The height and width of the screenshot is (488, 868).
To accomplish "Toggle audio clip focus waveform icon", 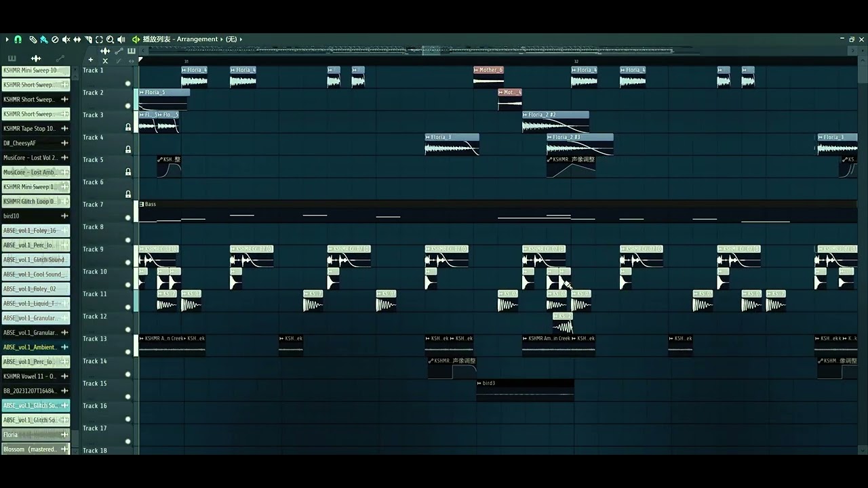I will click(x=105, y=51).
